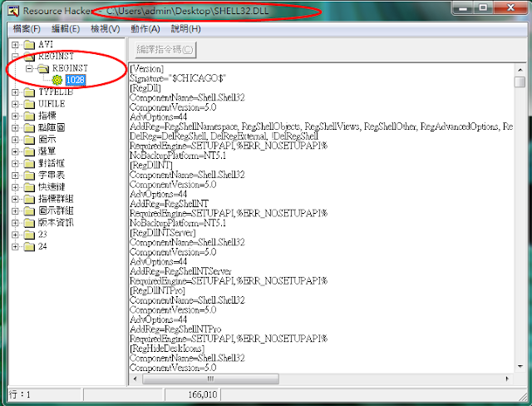Image resolution: width=532 pixels, height=406 pixels.
Task: Click the gear icon beside resource 1028
Action: pos(57,80)
